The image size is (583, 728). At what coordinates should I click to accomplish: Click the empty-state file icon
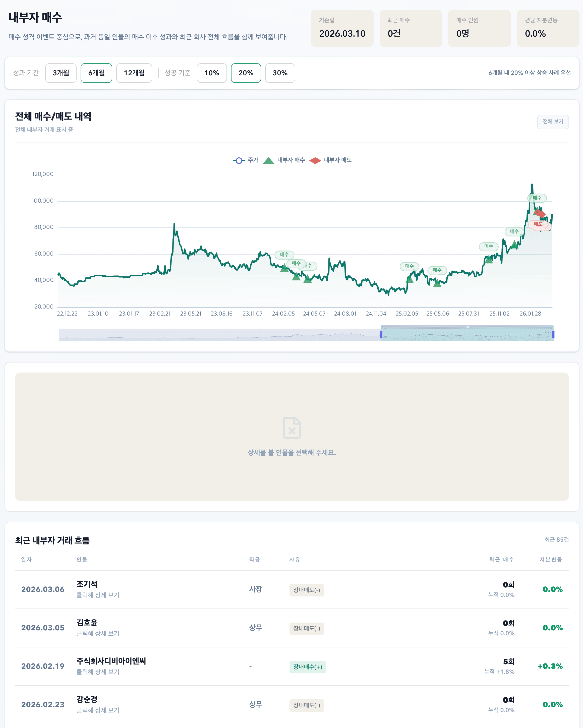coord(292,428)
